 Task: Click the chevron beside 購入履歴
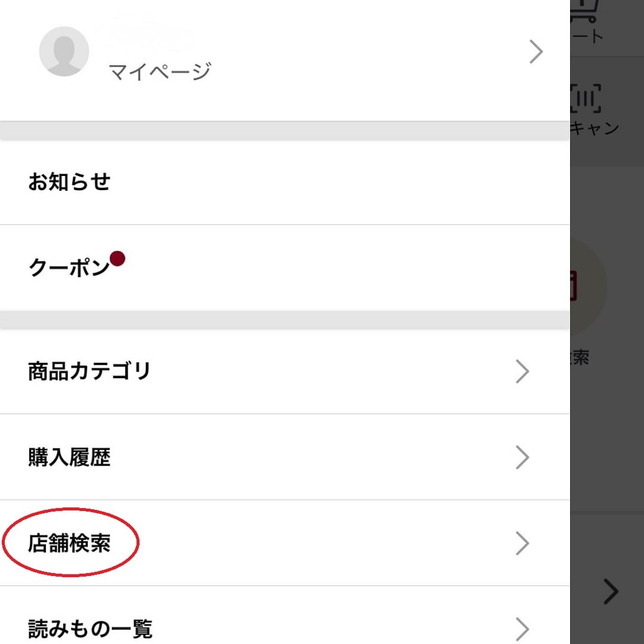click(522, 457)
